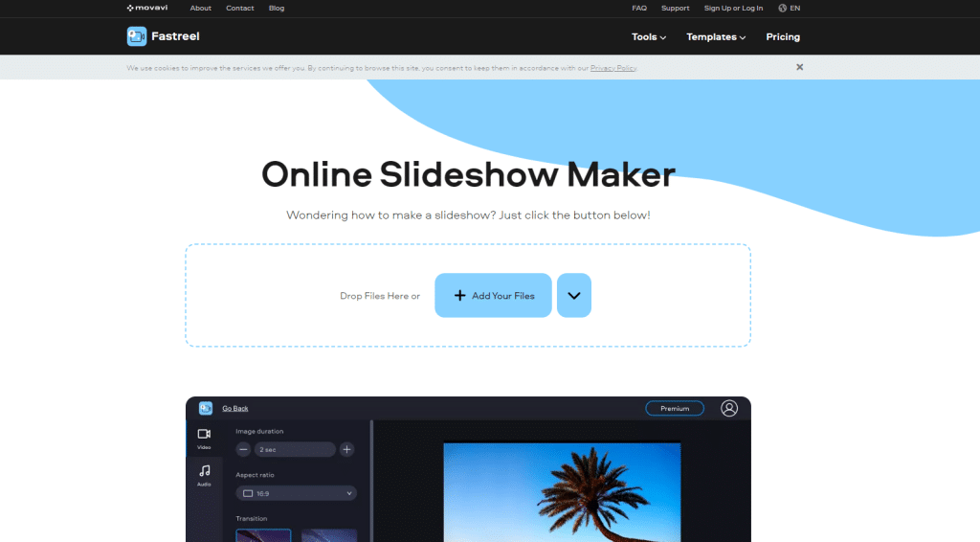Increase image duration with plus button

tap(346, 449)
